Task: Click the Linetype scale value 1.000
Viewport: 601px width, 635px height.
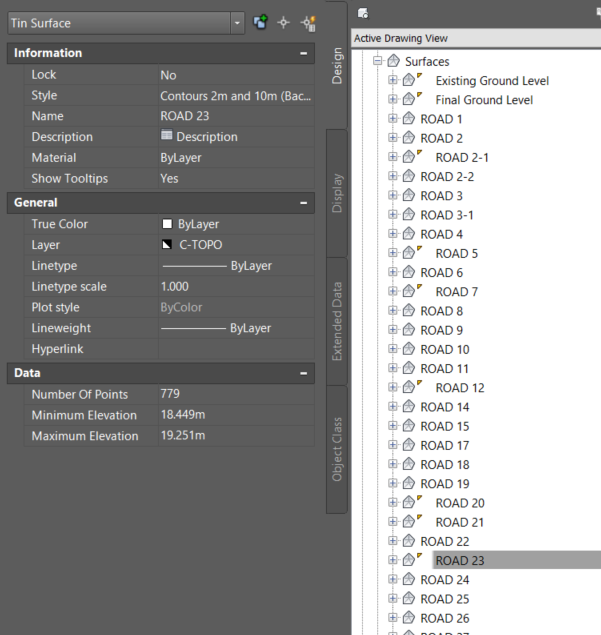Action: click(237, 287)
